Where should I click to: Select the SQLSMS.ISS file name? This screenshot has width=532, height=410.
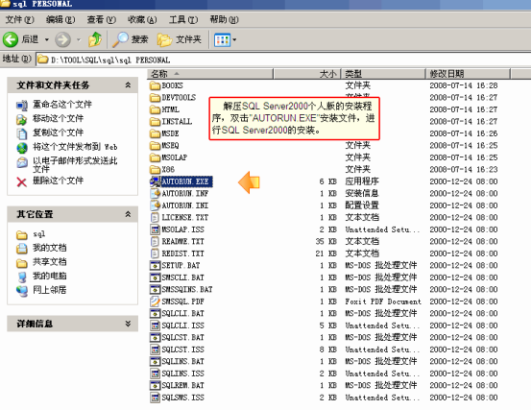click(182, 398)
